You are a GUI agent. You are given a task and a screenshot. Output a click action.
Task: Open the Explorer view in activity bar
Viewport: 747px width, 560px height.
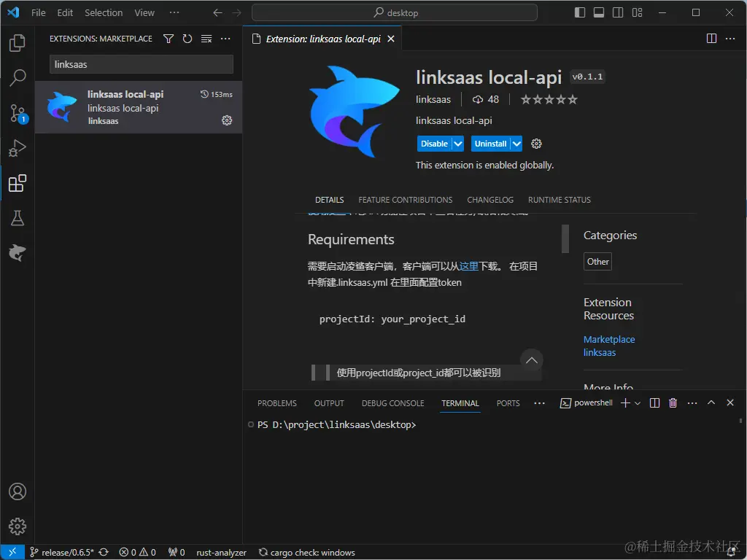(x=18, y=43)
